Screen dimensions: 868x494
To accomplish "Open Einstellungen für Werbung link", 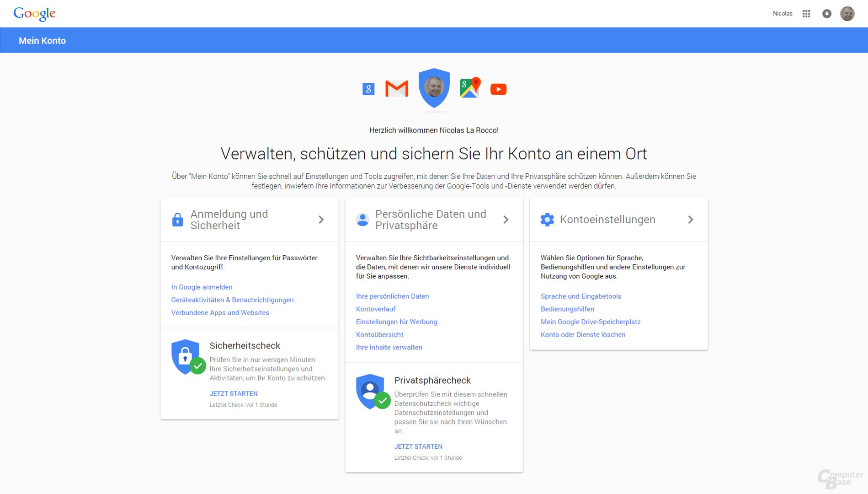I will pos(396,322).
